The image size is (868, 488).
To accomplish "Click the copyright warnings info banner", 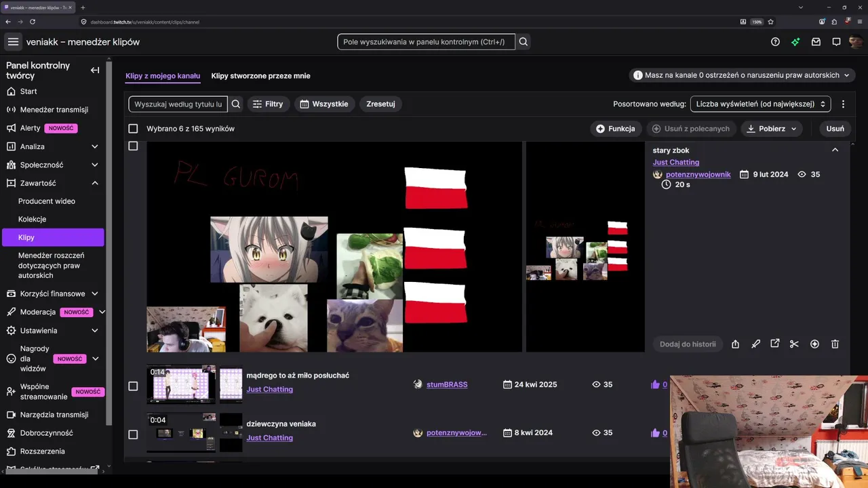I will point(742,75).
